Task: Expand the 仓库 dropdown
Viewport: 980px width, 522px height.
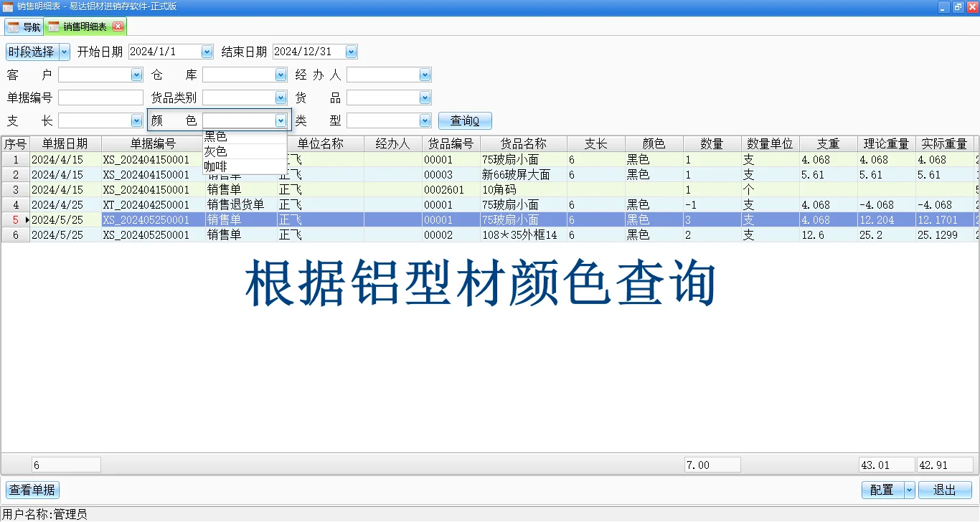Action: coord(281,74)
